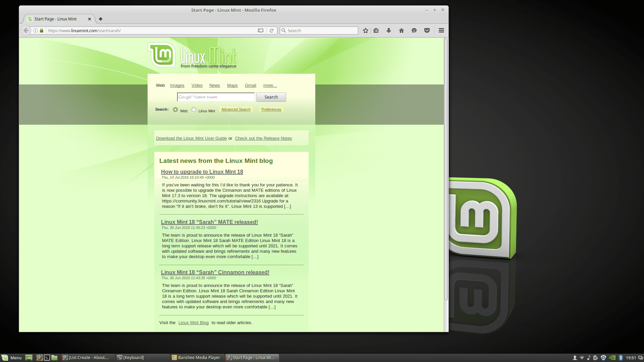Click the download arrow icon in toolbar

389,31
